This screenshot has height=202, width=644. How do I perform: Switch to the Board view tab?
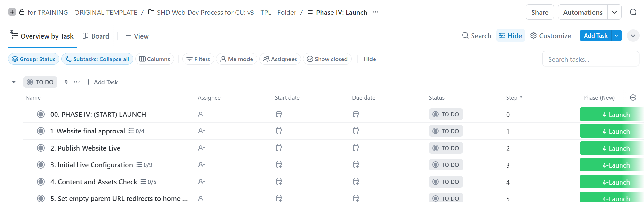coord(96,36)
